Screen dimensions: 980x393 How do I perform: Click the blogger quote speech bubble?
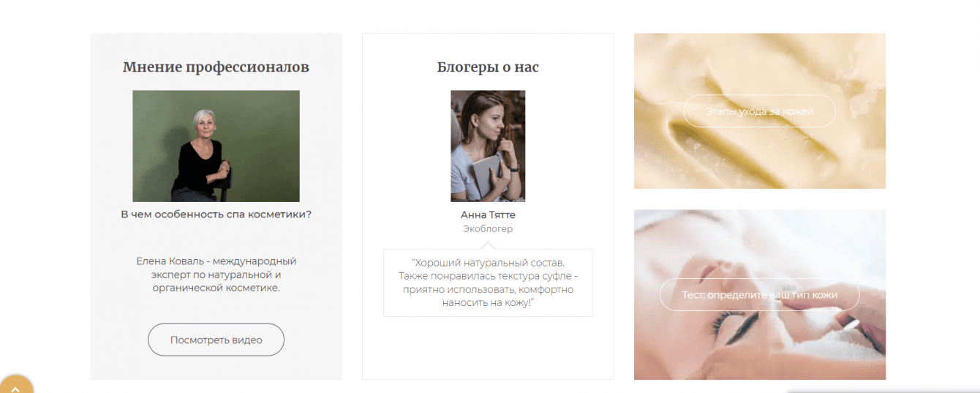pos(488,282)
